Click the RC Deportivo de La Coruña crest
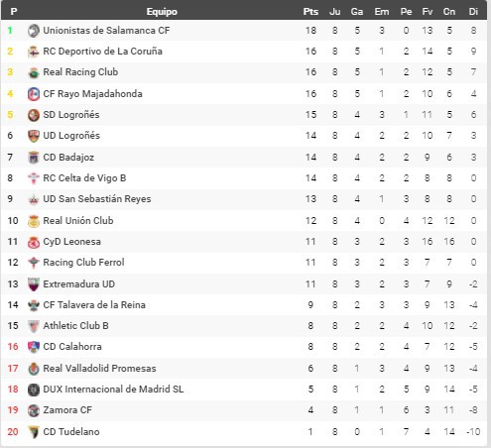 point(34,52)
